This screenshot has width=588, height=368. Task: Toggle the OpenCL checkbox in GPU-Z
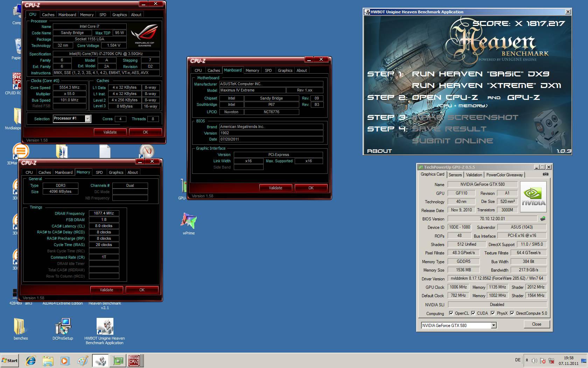(451, 313)
